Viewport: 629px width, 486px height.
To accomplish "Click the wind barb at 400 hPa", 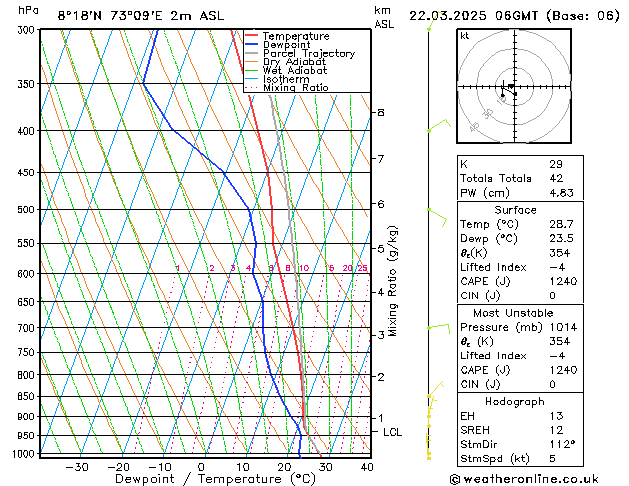I will tap(439, 125).
